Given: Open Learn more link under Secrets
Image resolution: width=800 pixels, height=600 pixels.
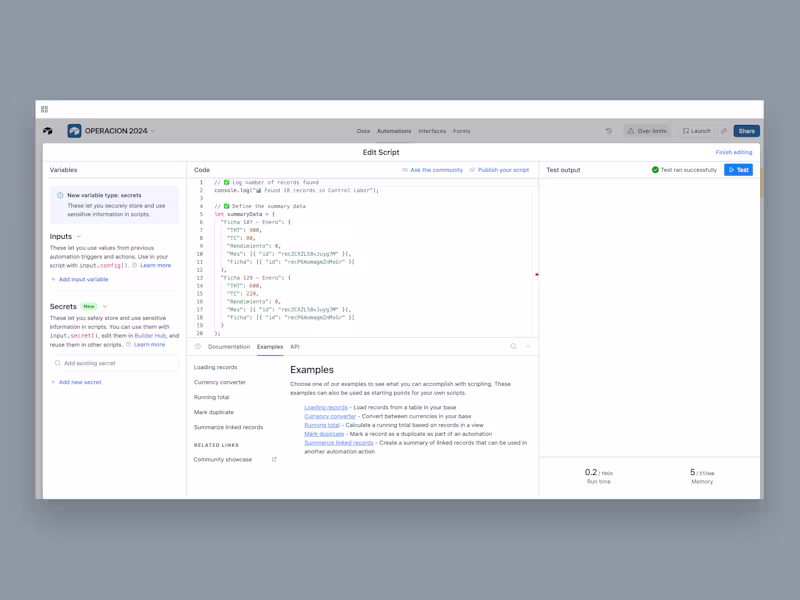Looking at the screenshot, I should point(149,345).
